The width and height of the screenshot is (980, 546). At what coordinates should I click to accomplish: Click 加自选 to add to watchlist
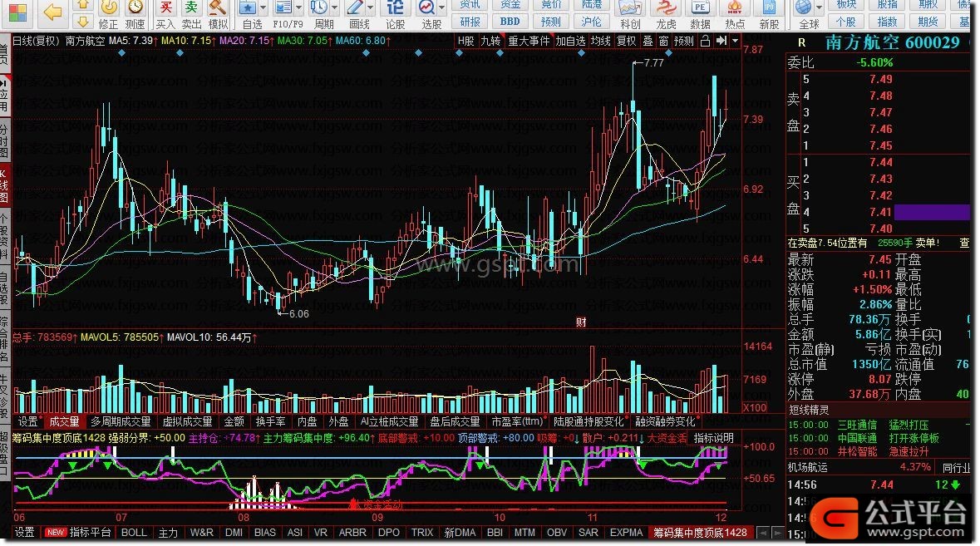570,42
